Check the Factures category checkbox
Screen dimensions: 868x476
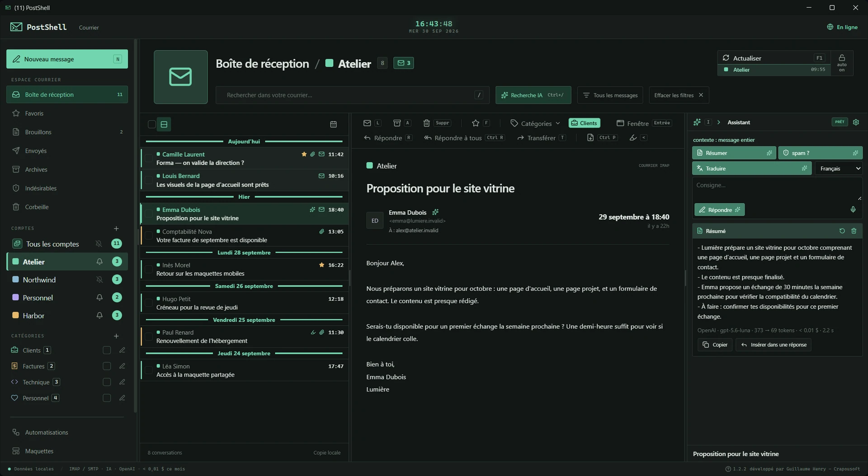[x=107, y=366]
